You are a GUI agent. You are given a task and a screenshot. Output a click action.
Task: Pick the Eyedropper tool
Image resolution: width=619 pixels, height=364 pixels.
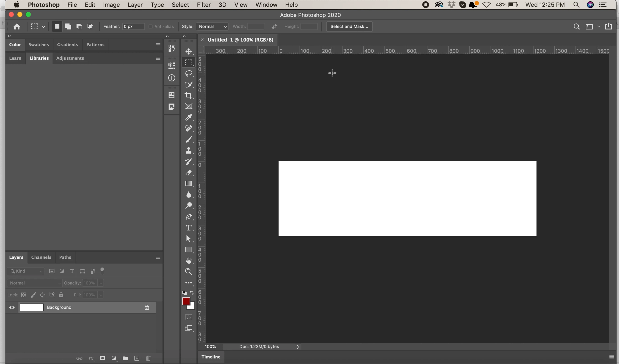tap(188, 117)
